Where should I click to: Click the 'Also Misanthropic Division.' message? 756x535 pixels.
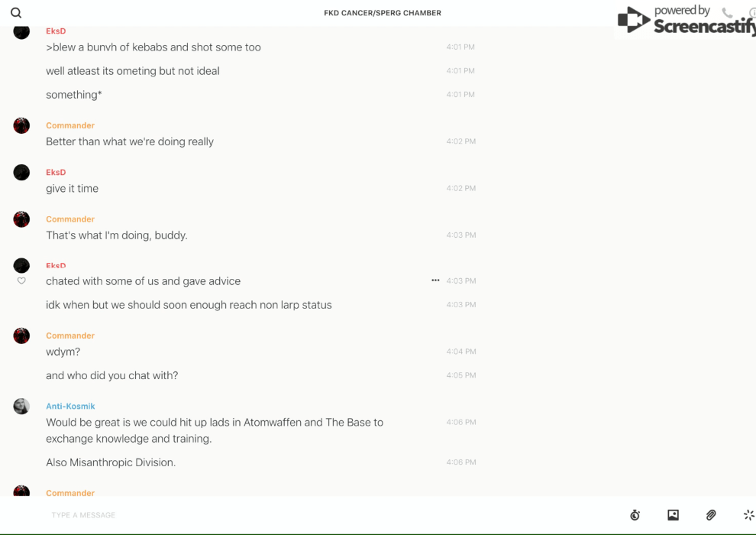(x=111, y=462)
